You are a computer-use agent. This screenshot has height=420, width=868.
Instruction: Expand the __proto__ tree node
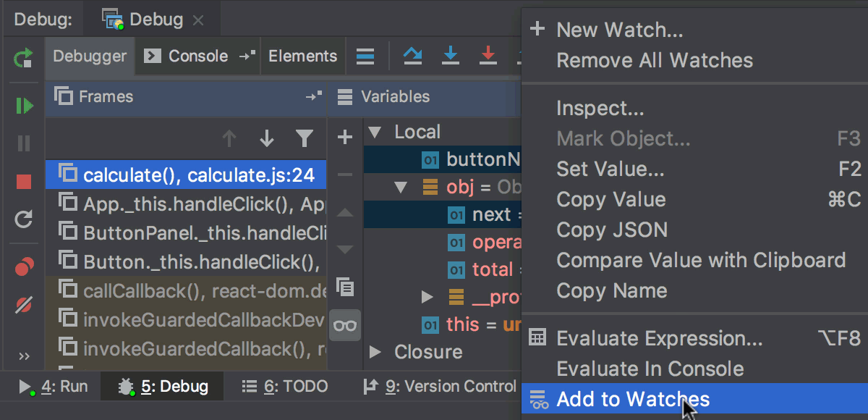coord(427,297)
